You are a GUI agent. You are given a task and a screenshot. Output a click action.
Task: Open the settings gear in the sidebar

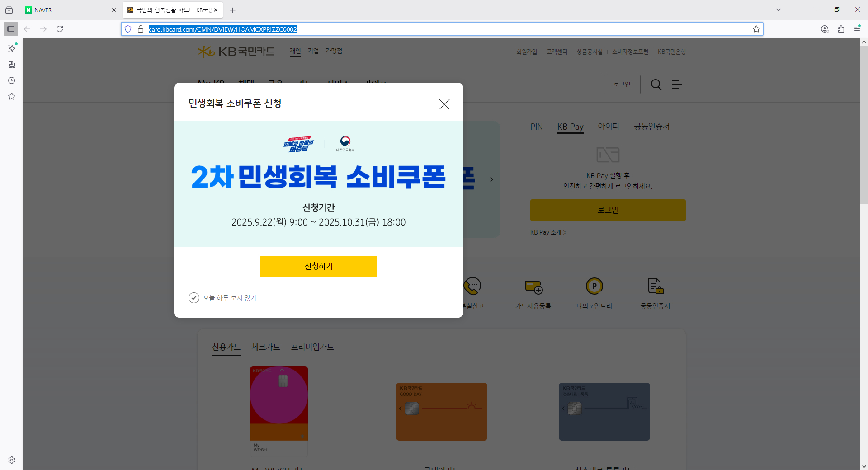11,460
